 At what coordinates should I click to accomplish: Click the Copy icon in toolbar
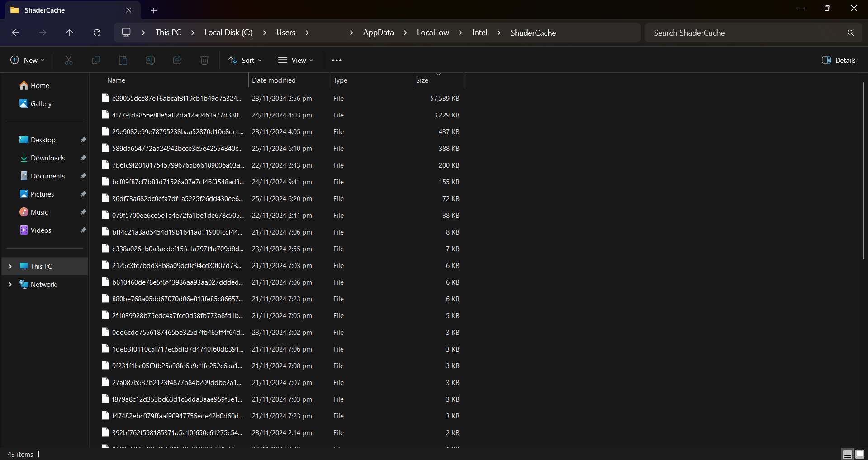point(96,60)
